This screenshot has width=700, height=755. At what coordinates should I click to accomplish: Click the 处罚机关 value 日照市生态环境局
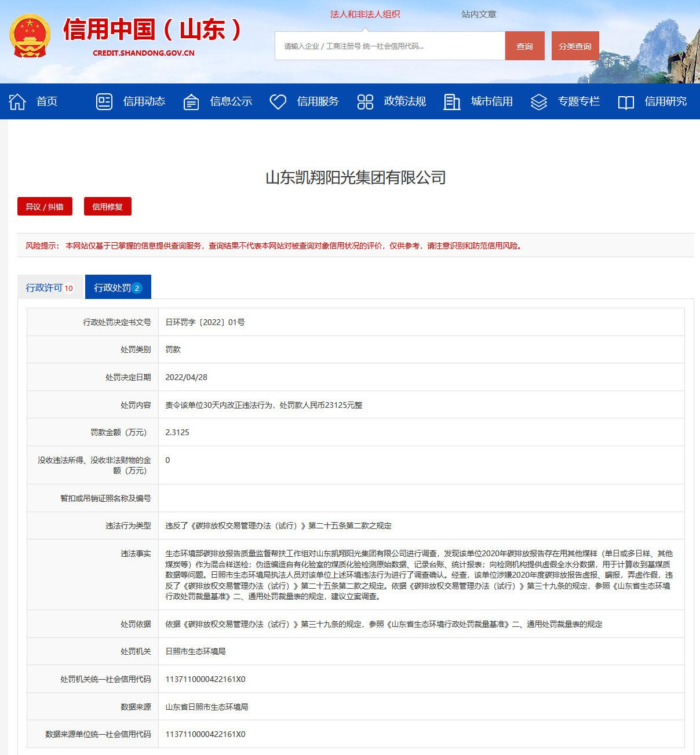[x=195, y=651]
